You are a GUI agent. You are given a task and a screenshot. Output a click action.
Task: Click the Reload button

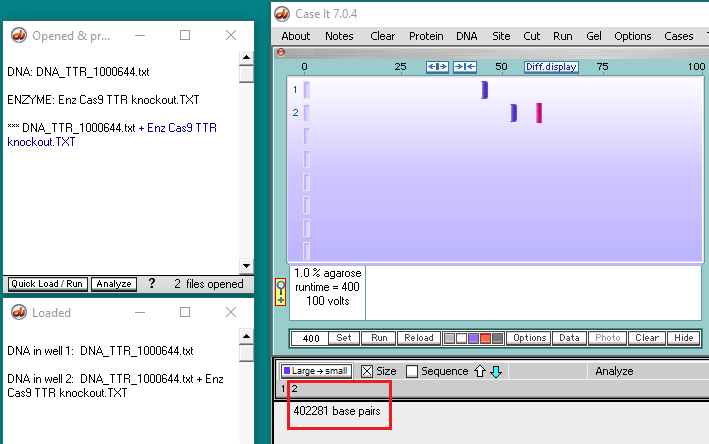419,338
